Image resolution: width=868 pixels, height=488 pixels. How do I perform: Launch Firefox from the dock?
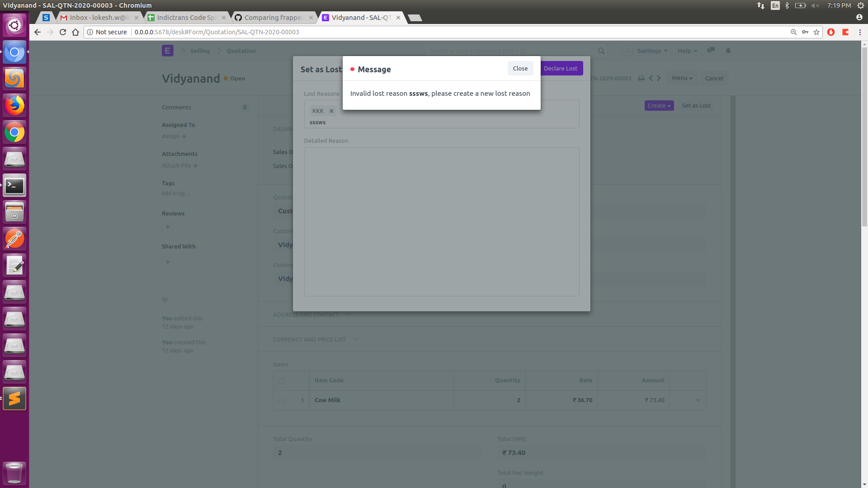pos(14,106)
